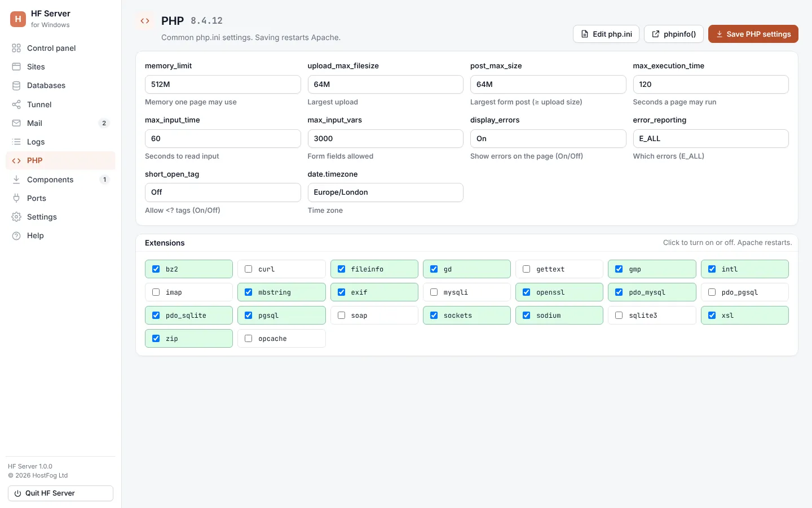Click the Mail badge showing 2

tap(104, 123)
